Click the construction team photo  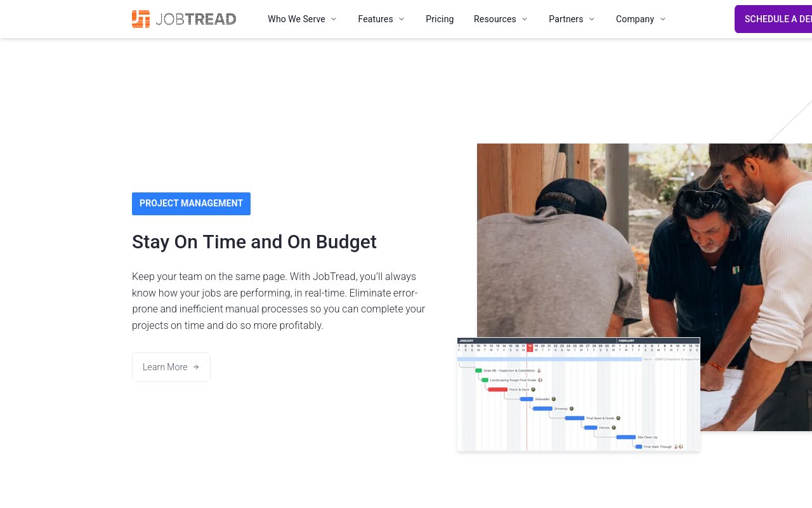tap(645, 287)
